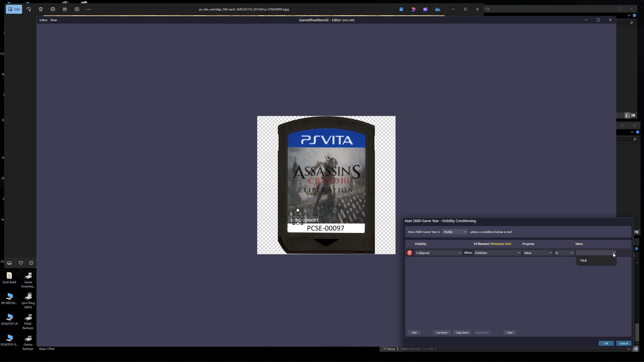Click the red delete condition icon
Screen dimensions: 644x362
(x=410, y=253)
